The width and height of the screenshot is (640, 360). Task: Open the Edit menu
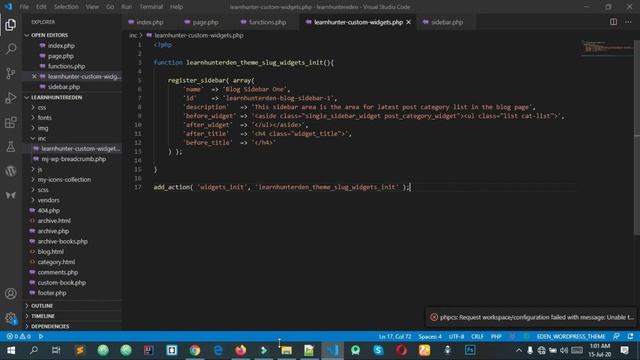coord(41,7)
